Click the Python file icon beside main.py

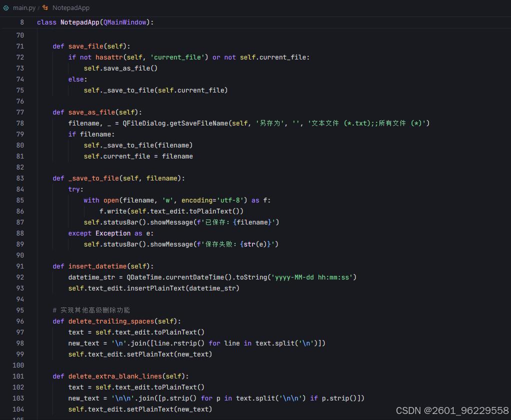6,8
